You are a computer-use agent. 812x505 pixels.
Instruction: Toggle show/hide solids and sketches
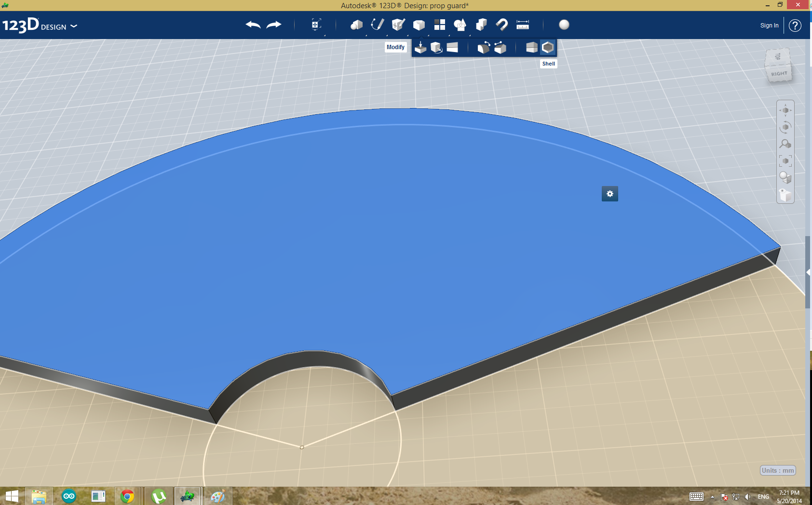pos(785,195)
